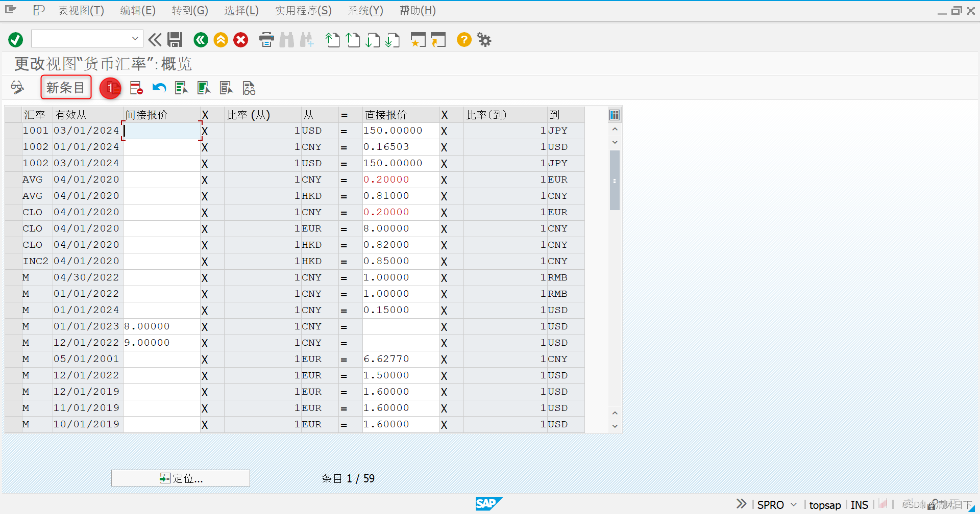
Task: Open help with the question mark icon
Action: click(463, 40)
